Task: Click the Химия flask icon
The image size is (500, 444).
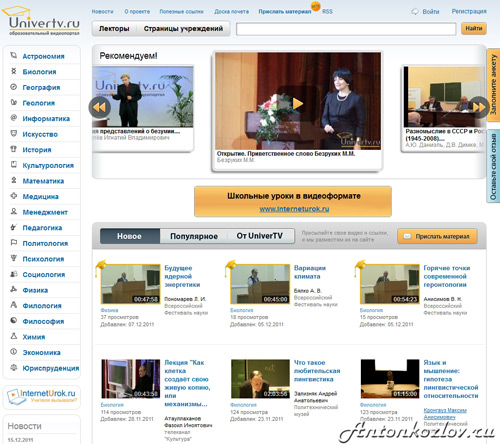Action: point(14,336)
